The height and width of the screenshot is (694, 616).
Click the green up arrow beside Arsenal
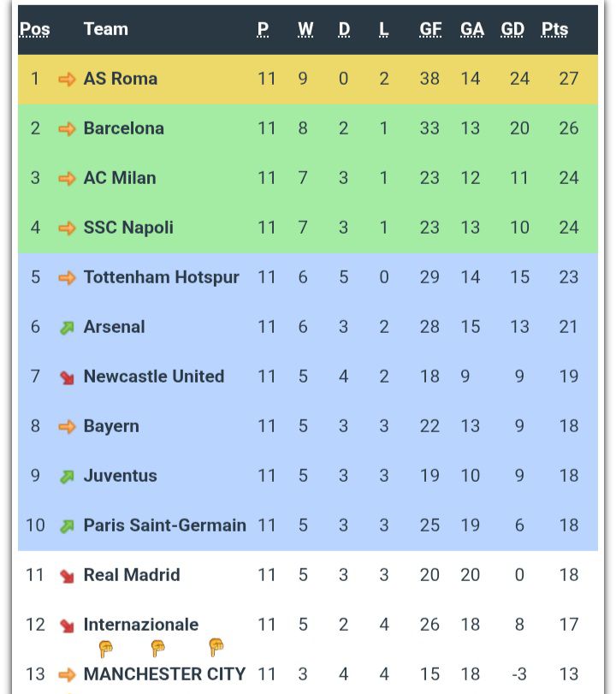(x=67, y=328)
